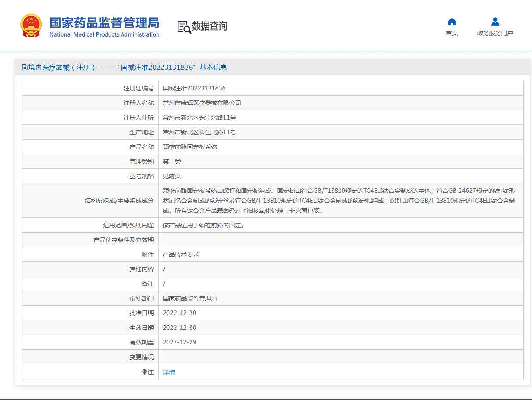Click the 其他内容 row label
Viewport: 532px width, 400px height.
141,269
